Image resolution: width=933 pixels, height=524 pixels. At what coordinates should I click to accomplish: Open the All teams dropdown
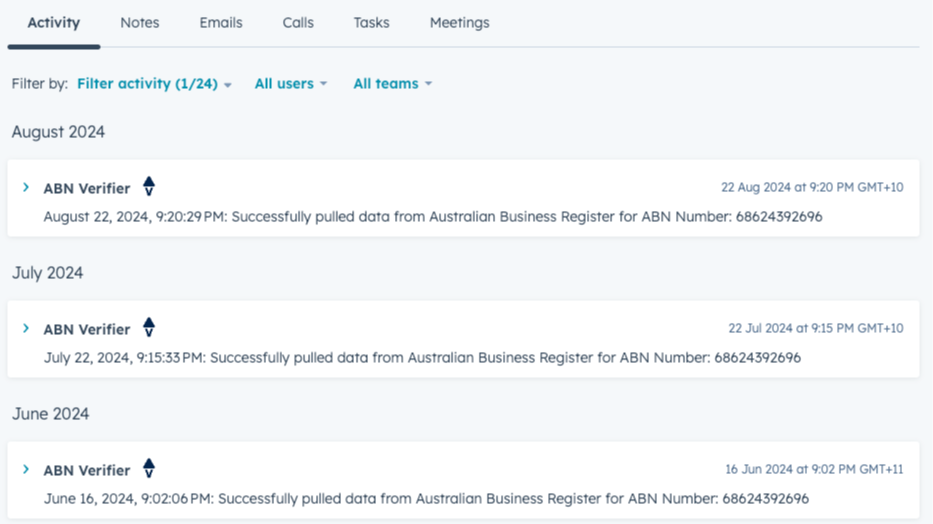pyautogui.click(x=392, y=84)
